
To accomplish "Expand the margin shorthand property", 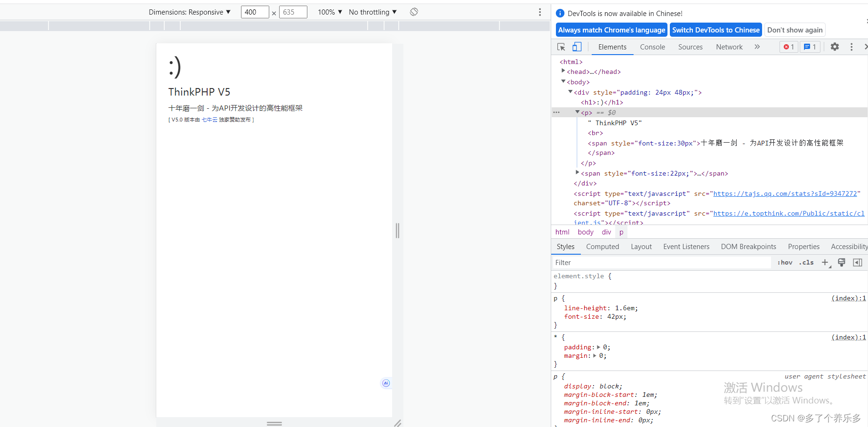I will [595, 355].
